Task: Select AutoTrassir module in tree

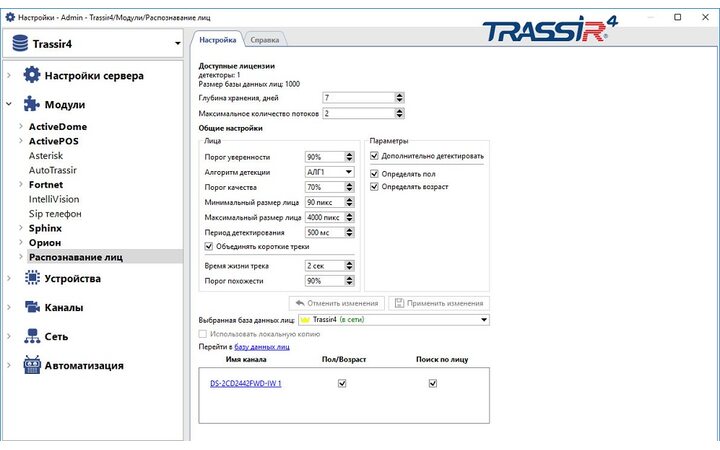Action: tap(53, 170)
